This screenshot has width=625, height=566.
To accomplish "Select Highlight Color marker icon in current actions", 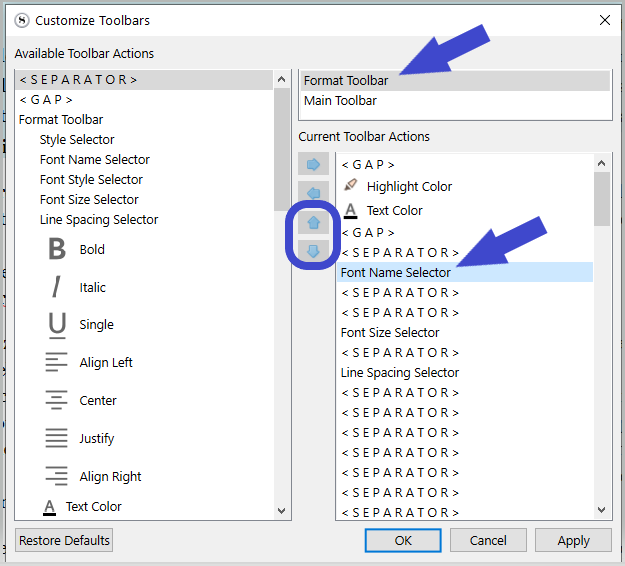I will tap(351, 185).
